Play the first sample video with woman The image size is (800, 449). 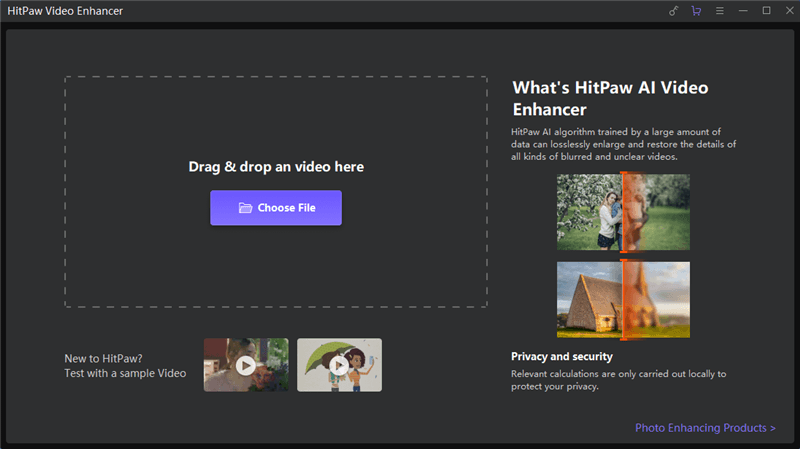246,365
